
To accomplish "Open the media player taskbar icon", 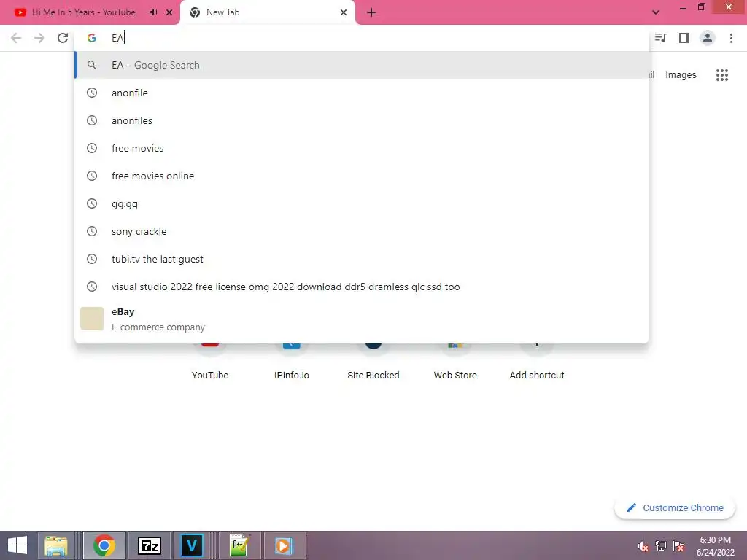I will pyautogui.click(x=285, y=545).
